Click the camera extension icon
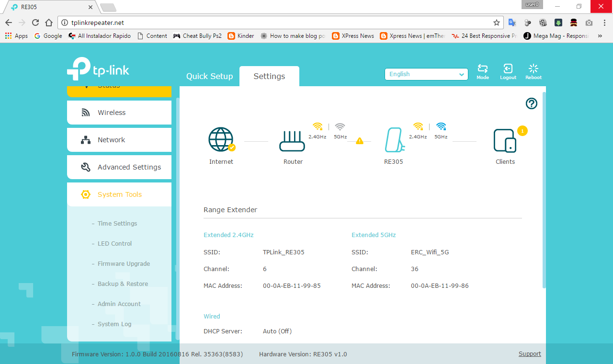 (589, 23)
